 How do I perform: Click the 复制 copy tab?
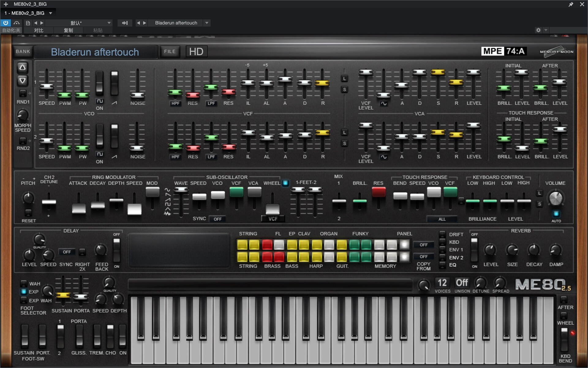tap(68, 30)
